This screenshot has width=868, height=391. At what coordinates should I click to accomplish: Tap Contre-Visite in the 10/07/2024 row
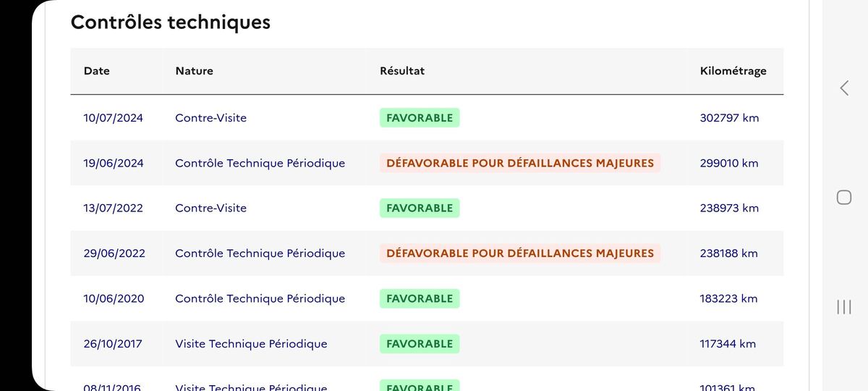[210, 118]
